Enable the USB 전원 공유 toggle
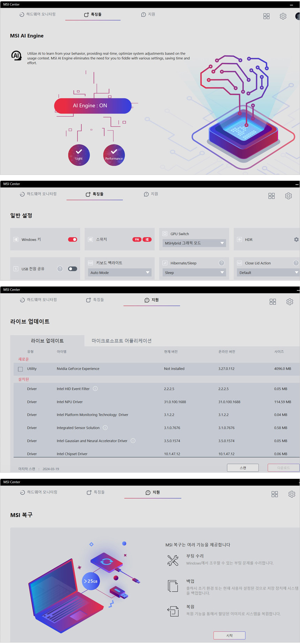This screenshot has width=300, height=644. (x=73, y=269)
